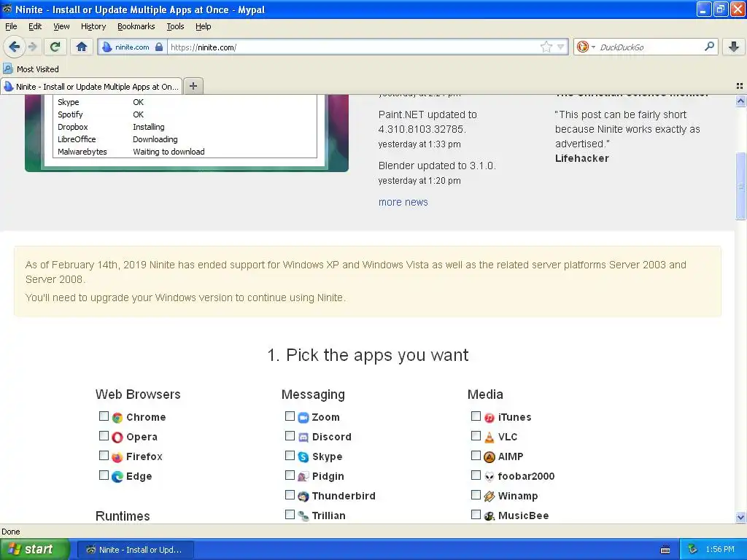The width and height of the screenshot is (747, 560).
Task: Open the Tools menu
Action: (175, 26)
